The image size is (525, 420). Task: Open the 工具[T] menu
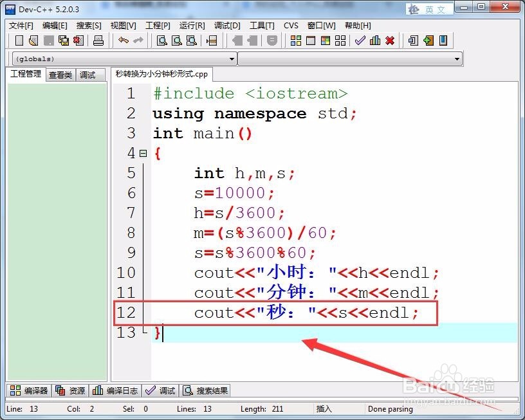point(262,26)
